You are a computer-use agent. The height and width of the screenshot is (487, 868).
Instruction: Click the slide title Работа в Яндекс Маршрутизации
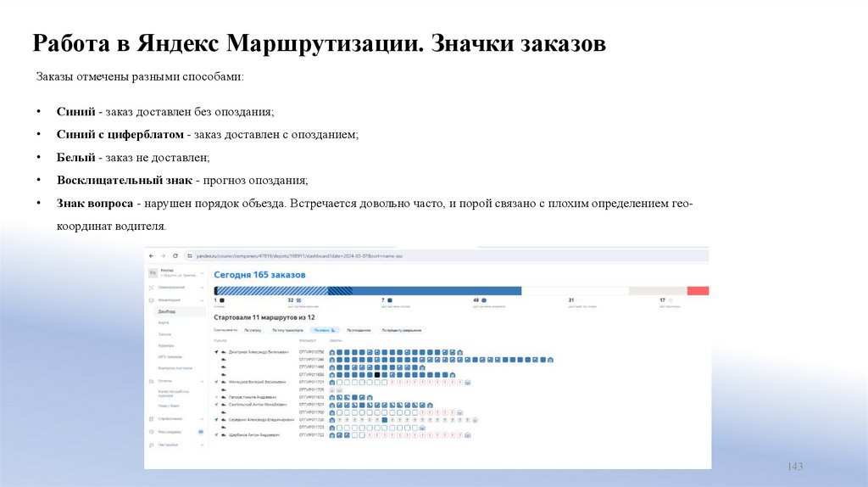(x=319, y=43)
